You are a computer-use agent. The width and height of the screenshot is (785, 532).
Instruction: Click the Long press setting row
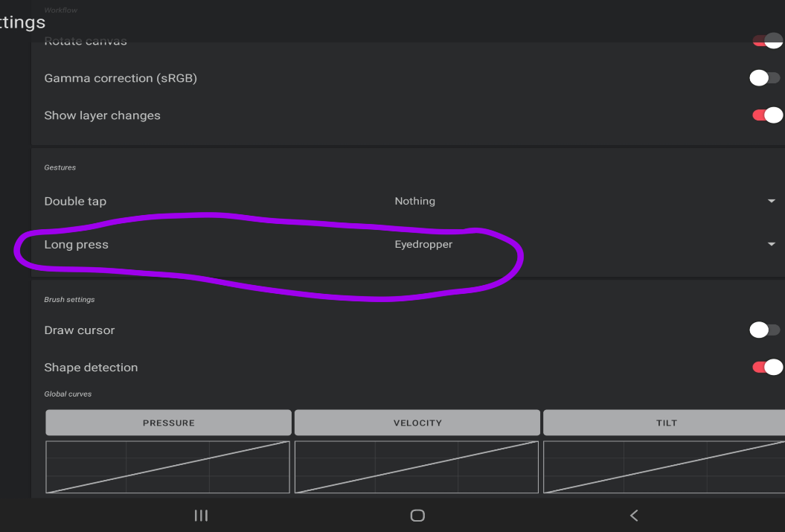point(76,243)
